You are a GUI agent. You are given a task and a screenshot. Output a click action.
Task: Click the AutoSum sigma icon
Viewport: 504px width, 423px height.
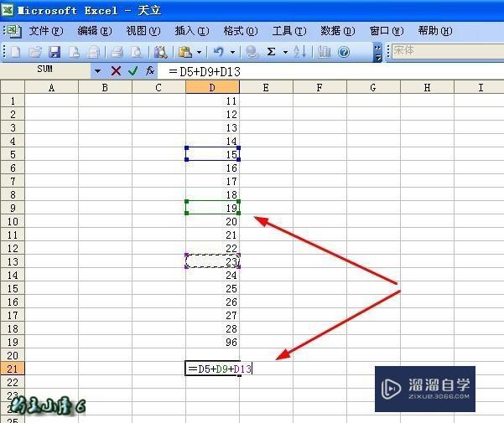[271, 52]
